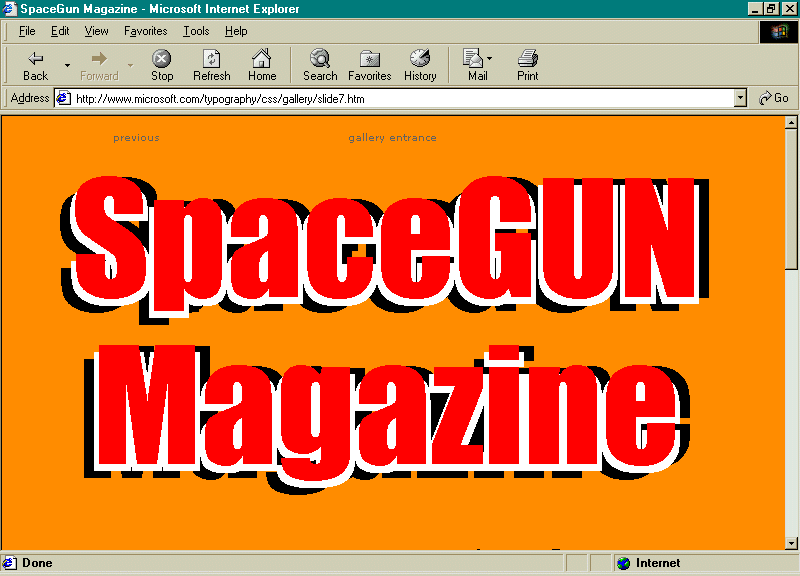Expand the Mail button dropdown arrow
The height and width of the screenshot is (576, 800).
click(490, 59)
